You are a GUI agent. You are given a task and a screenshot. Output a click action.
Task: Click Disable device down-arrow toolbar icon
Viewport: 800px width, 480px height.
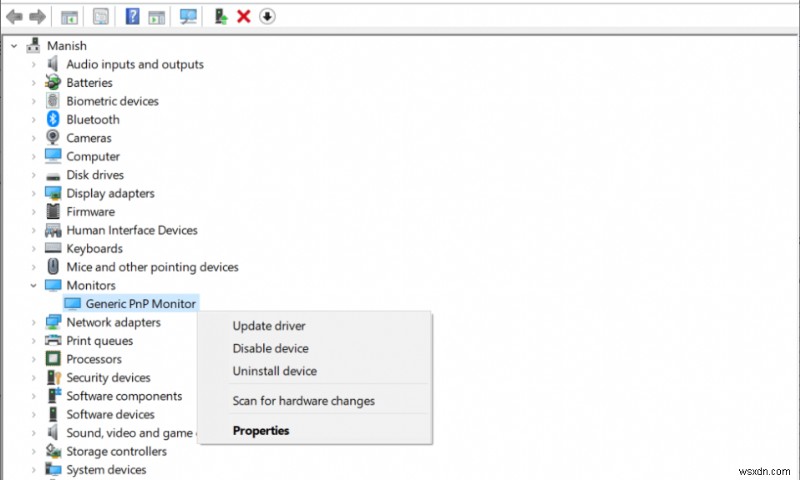click(x=267, y=16)
